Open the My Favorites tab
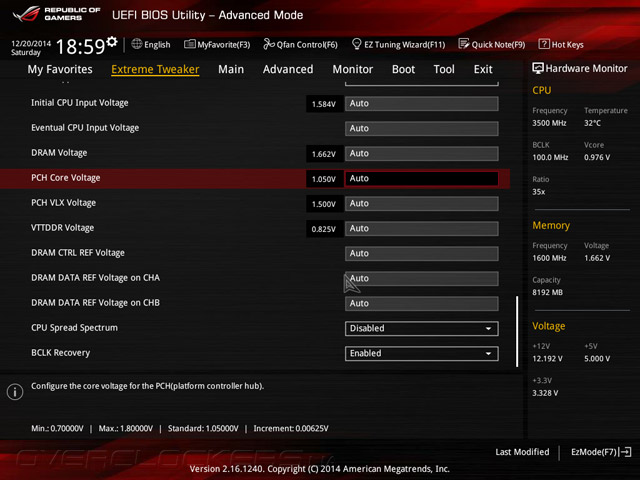This screenshot has height=480, width=640. [x=60, y=69]
